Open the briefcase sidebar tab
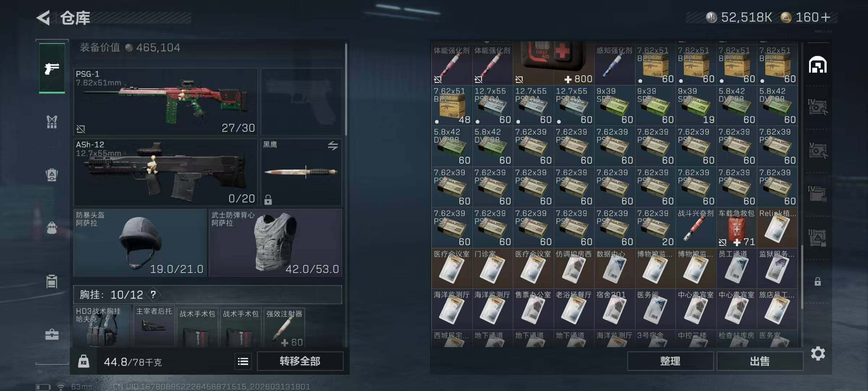The width and height of the screenshot is (868, 391). coord(52,335)
